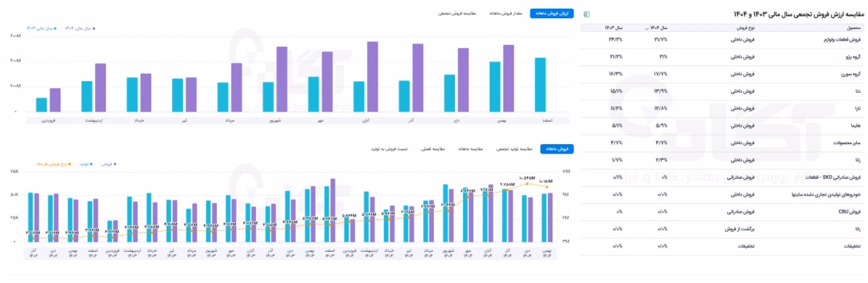Toggle the 'تولید' legend series in the lower chart
Screen dimensions: 868x283
pyautogui.click(x=86, y=164)
